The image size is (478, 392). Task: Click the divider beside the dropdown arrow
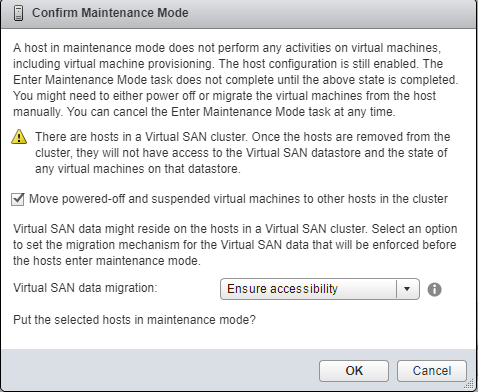pos(396,289)
